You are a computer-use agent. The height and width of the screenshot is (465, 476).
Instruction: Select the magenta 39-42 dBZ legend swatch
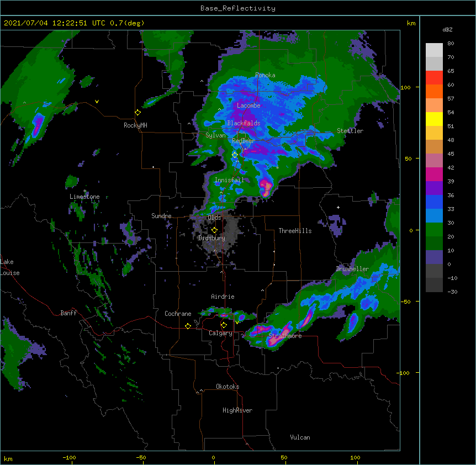[x=434, y=174]
